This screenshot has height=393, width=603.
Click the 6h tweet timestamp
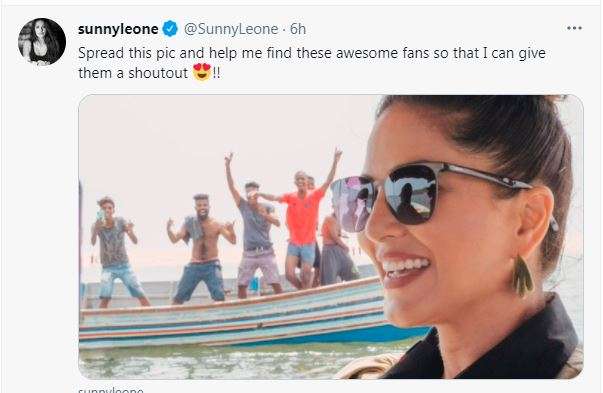point(298,29)
